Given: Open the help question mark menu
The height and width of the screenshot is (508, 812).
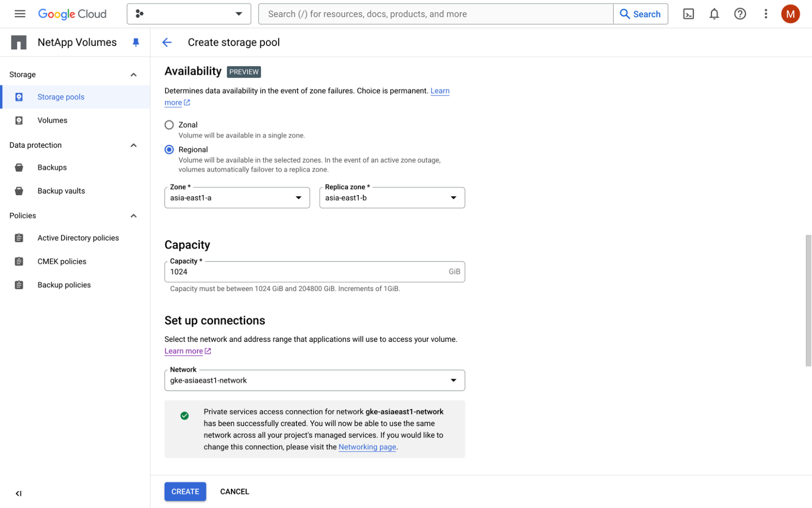Looking at the screenshot, I should pyautogui.click(x=740, y=14).
